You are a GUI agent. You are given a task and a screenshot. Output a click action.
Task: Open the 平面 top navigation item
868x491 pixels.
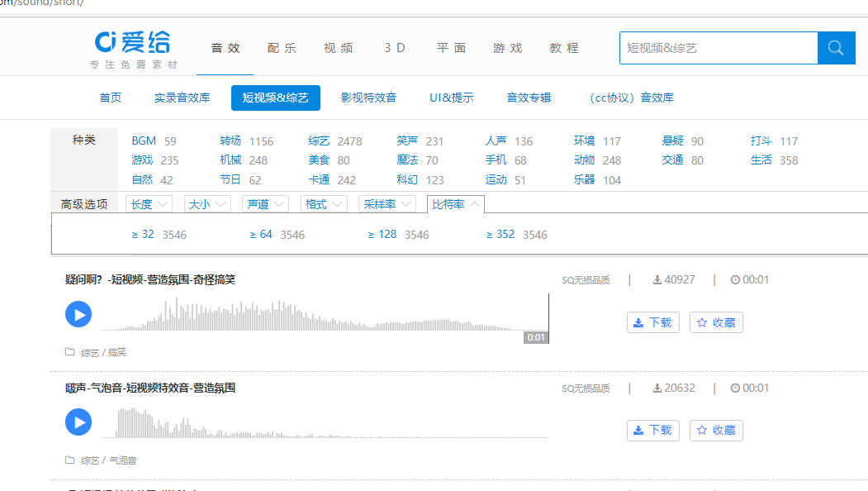tap(451, 48)
